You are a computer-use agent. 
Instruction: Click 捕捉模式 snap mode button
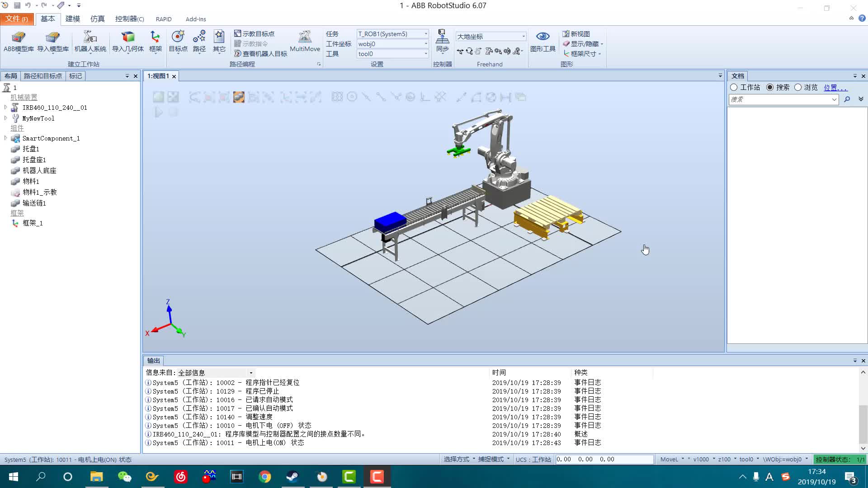click(x=494, y=459)
